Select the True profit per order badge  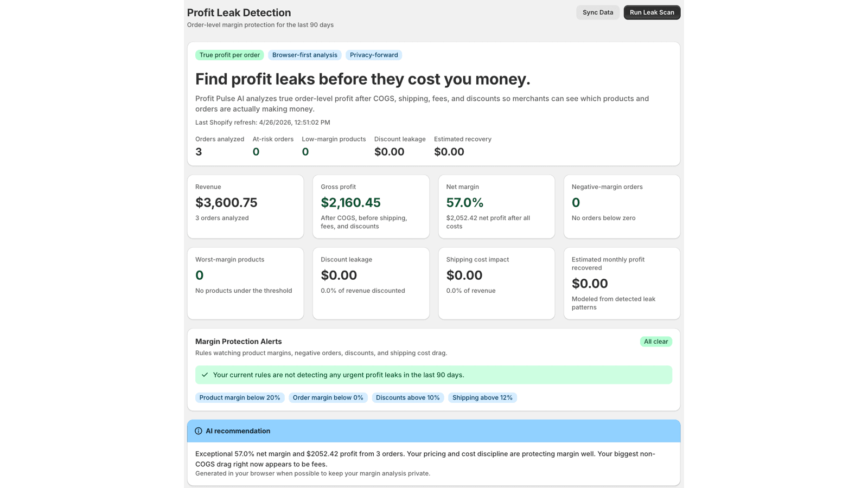pos(229,55)
